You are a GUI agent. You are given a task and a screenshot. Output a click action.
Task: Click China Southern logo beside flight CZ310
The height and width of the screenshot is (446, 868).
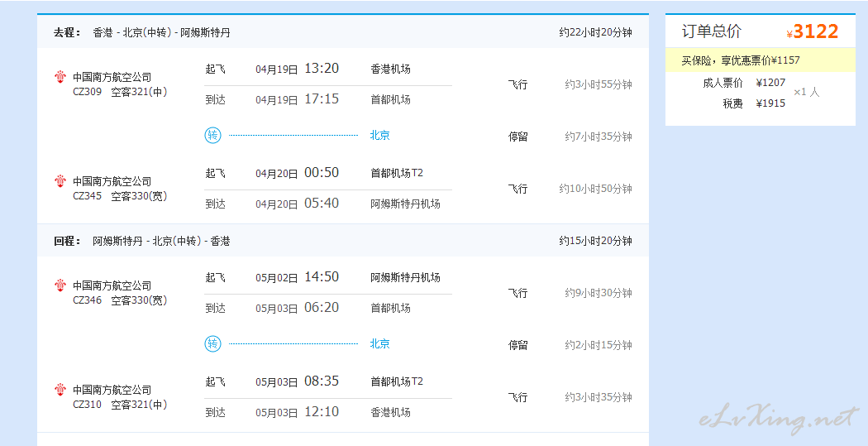(x=60, y=390)
